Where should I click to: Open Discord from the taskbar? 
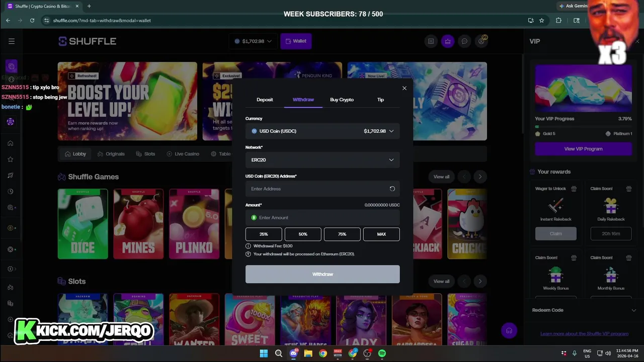(x=293, y=353)
